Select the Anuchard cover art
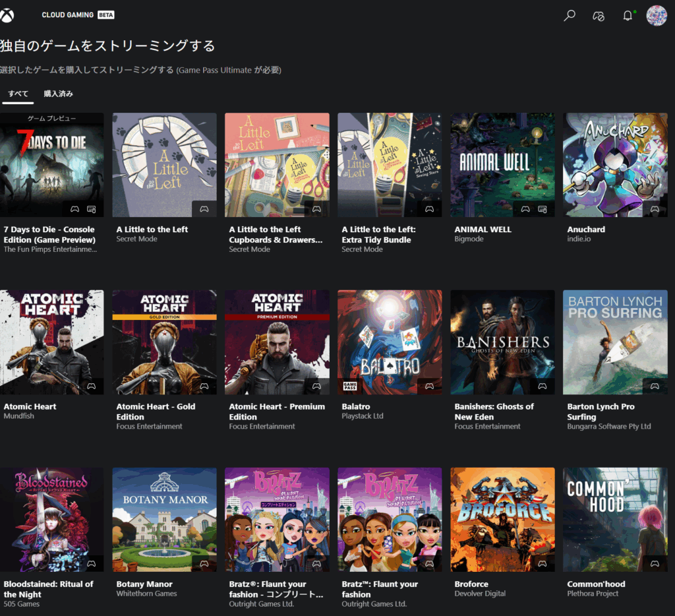Viewport: 675px width, 616px height. (615, 165)
